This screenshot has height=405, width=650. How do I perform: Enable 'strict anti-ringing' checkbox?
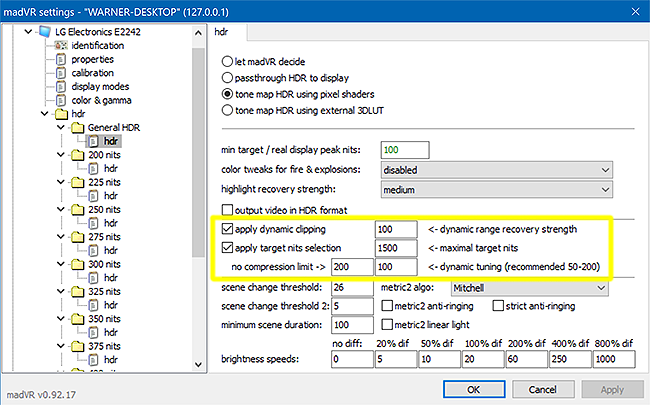[x=498, y=306]
